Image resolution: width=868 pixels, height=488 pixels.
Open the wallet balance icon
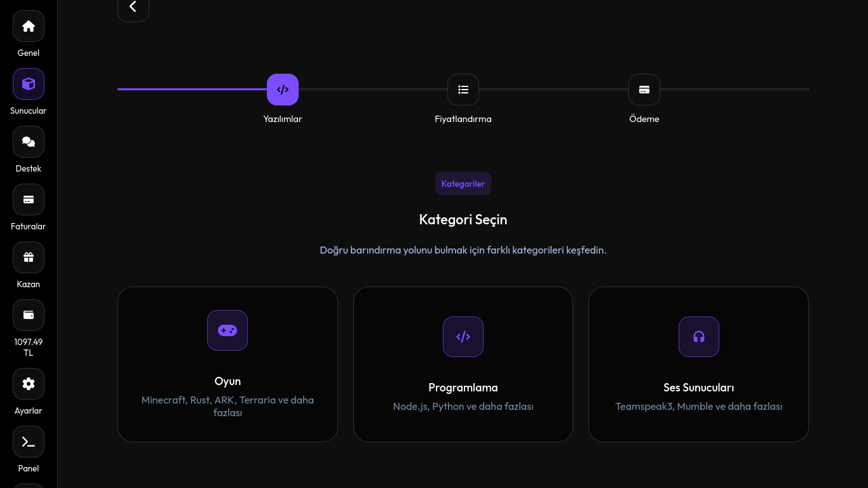29,315
